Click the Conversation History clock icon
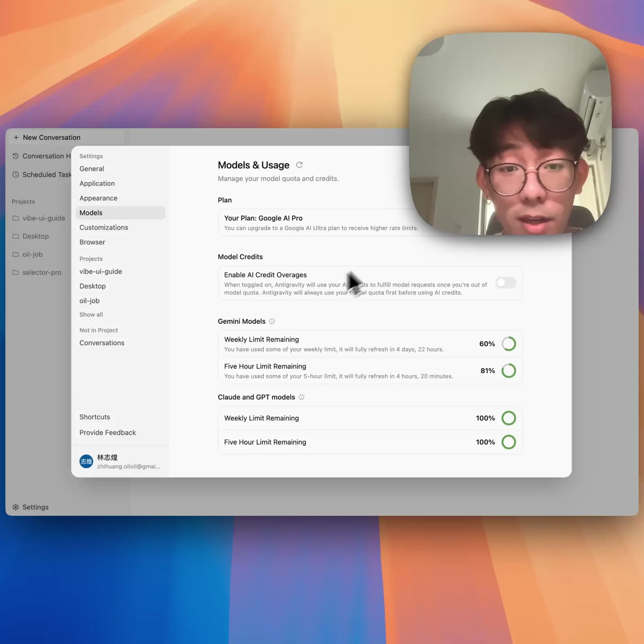The height and width of the screenshot is (644, 644). [16, 156]
